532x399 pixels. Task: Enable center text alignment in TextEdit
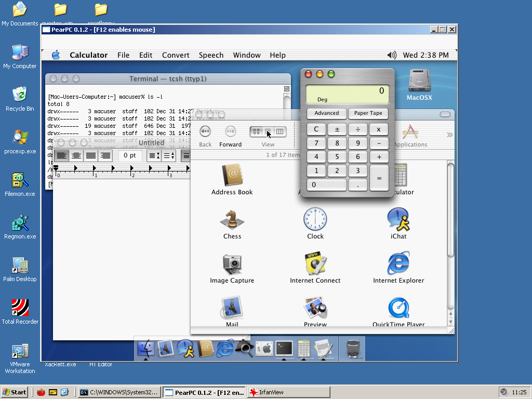coord(76,155)
